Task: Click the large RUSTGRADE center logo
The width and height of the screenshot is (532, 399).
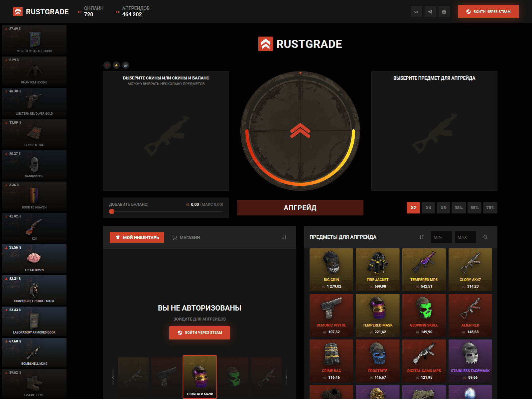Action: click(300, 44)
